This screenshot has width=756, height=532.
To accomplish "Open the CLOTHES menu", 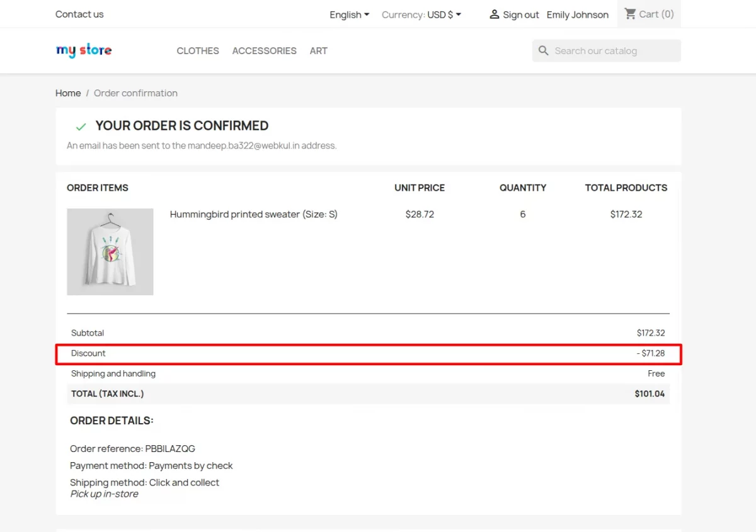I will click(197, 50).
